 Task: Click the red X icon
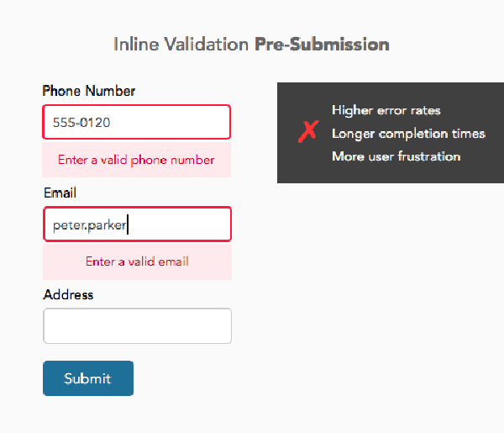click(x=308, y=131)
